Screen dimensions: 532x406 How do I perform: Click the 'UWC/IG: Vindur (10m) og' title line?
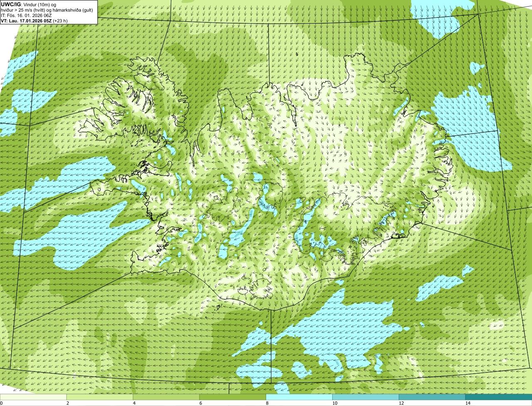pyautogui.click(x=29, y=5)
